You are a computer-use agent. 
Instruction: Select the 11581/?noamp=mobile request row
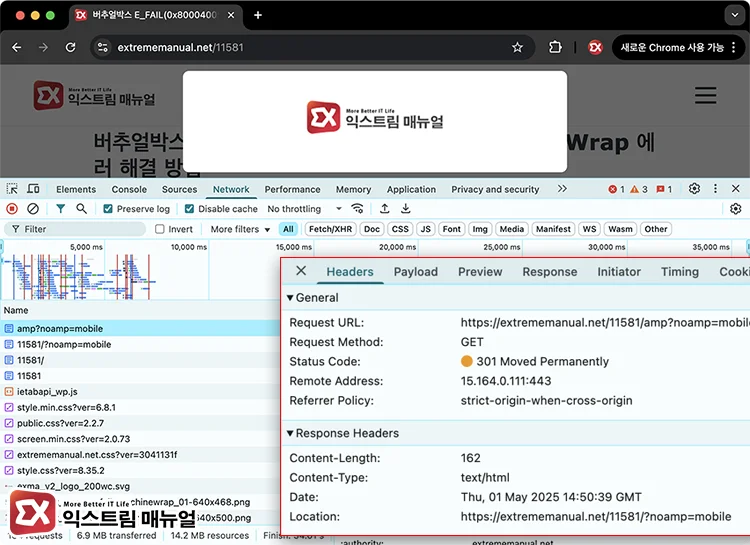pyautogui.click(x=140, y=344)
